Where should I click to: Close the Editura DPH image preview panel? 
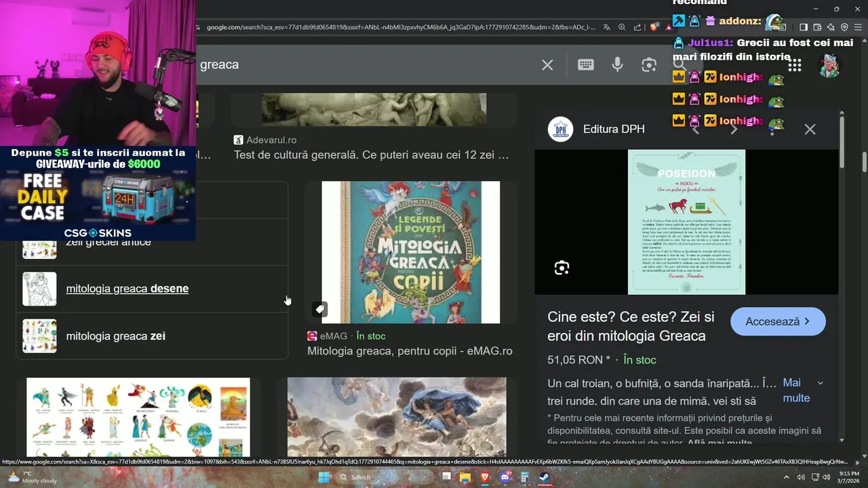point(810,129)
